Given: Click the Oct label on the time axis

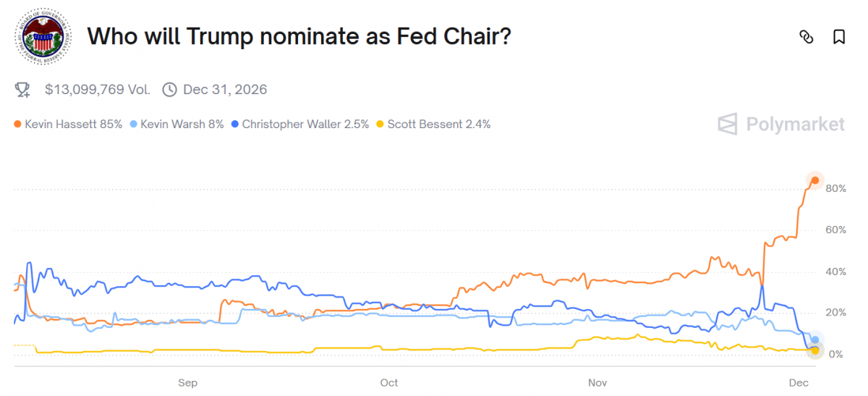Looking at the screenshot, I should click(x=389, y=382).
